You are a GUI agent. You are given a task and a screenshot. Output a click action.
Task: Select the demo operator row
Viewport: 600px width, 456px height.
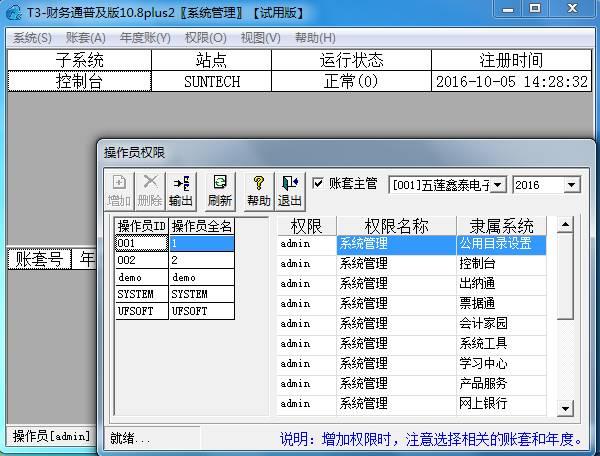coord(174,277)
